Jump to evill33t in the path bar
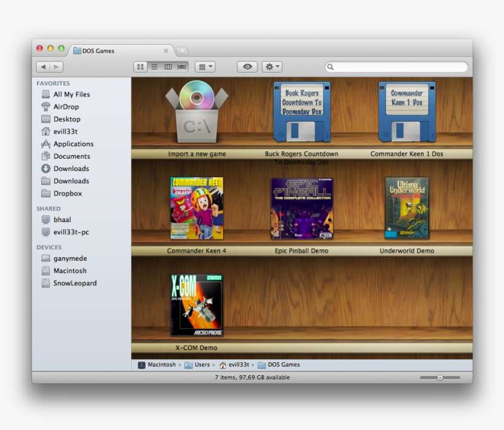This screenshot has width=504, height=430. 234,365
